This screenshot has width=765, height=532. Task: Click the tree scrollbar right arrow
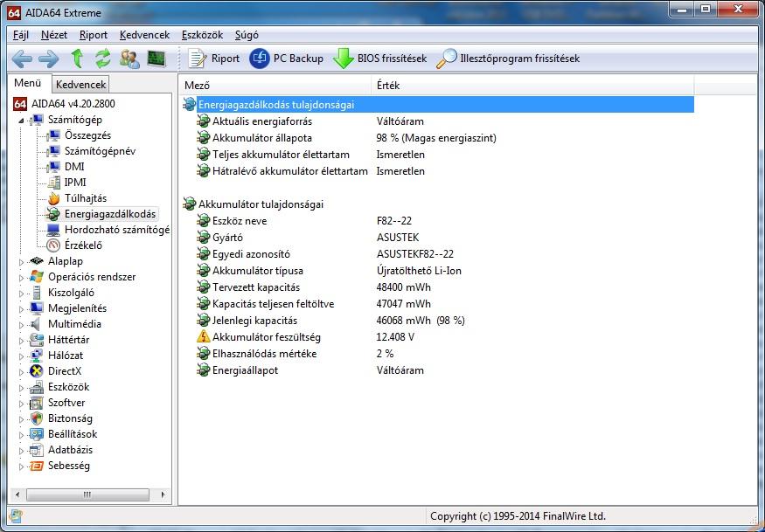coord(163,494)
